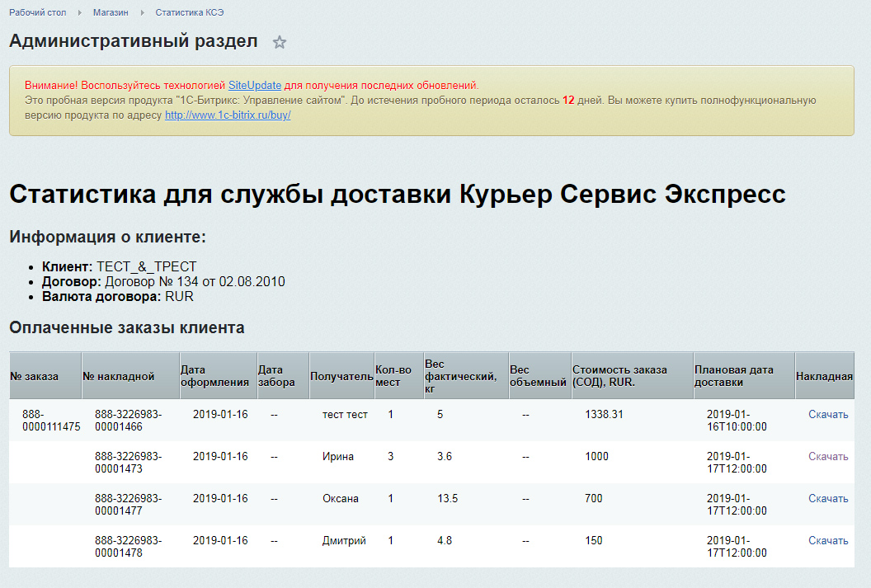
Task: Select waybill number 888-3226983-00001477 cell
Action: (129, 505)
